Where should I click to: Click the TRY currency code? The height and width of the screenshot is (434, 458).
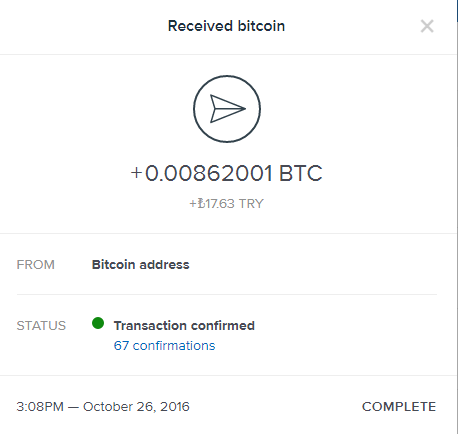coord(251,203)
